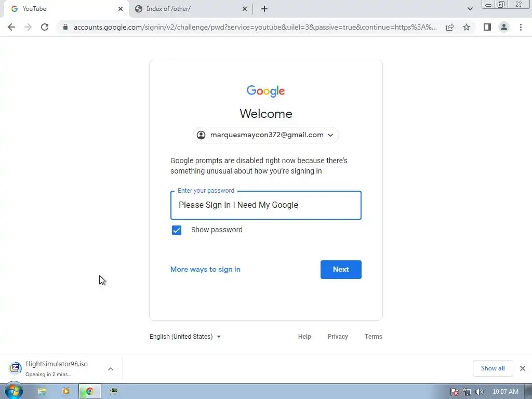Viewport: 532px width, 399px height.
Task: Open the Windows Start menu
Action: [x=14, y=391]
